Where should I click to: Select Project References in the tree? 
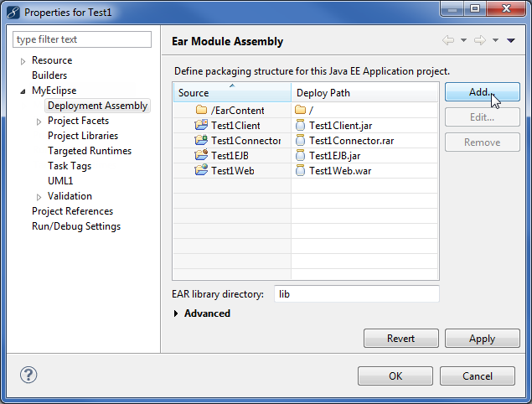click(x=72, y=211)
